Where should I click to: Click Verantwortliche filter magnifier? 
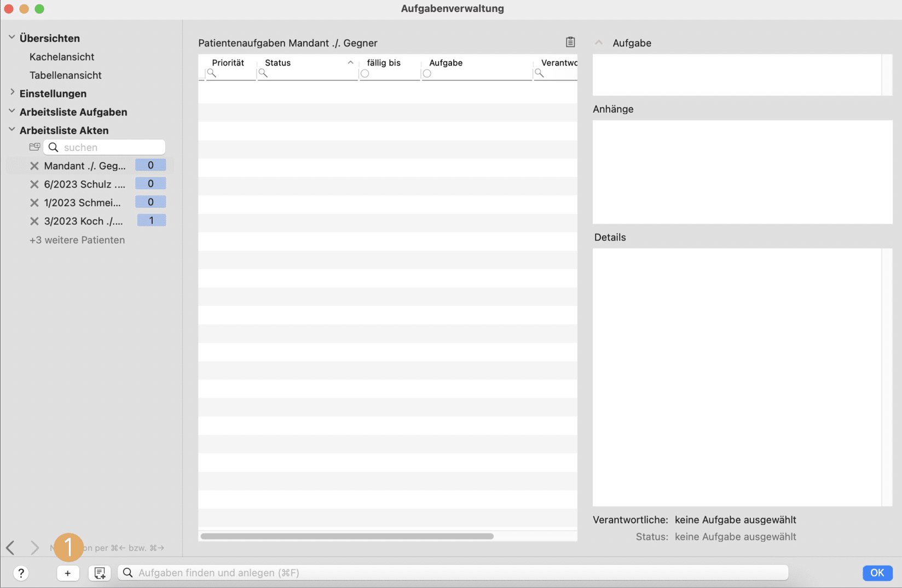(540, 73)
